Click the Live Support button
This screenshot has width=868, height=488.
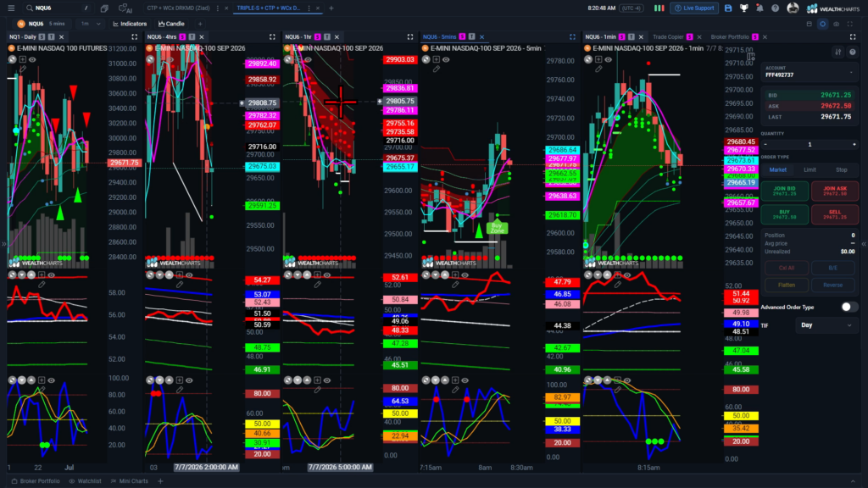coord(694,8)
